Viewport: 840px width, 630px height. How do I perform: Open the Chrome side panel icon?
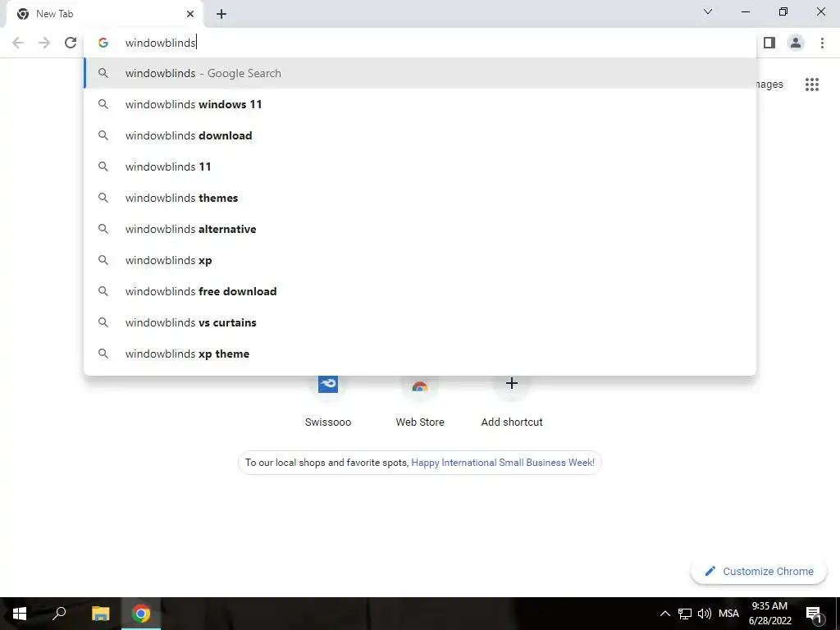pyautogui.click(x=769, y=43)
